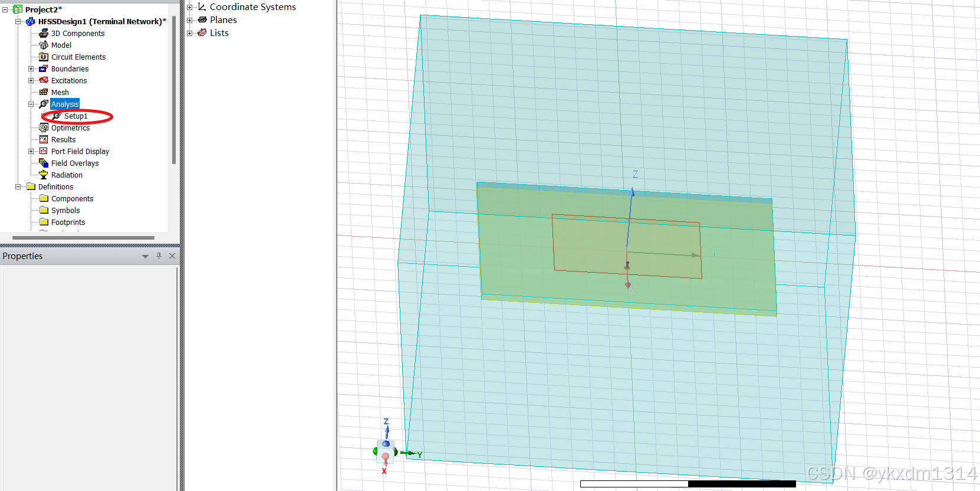Screen dimensions: 980x491
Task: Collapse the Definitions node
Action: [x=18, y=186]
